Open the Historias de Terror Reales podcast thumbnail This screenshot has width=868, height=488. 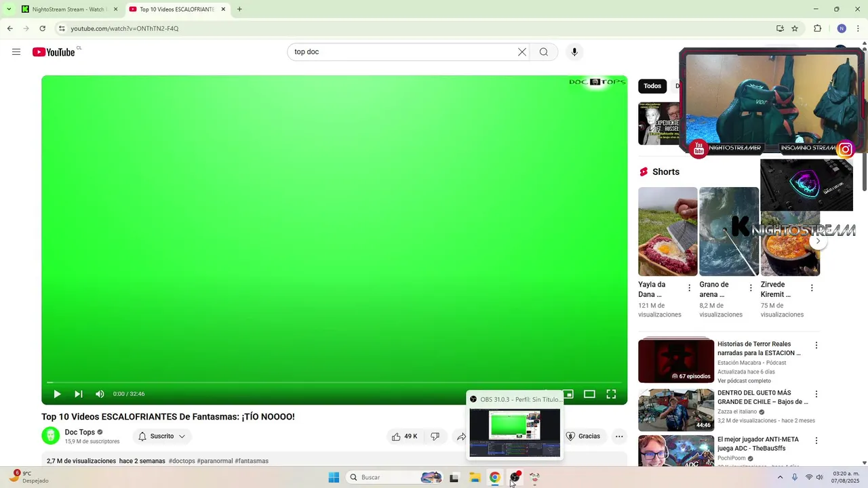[676, 360]
